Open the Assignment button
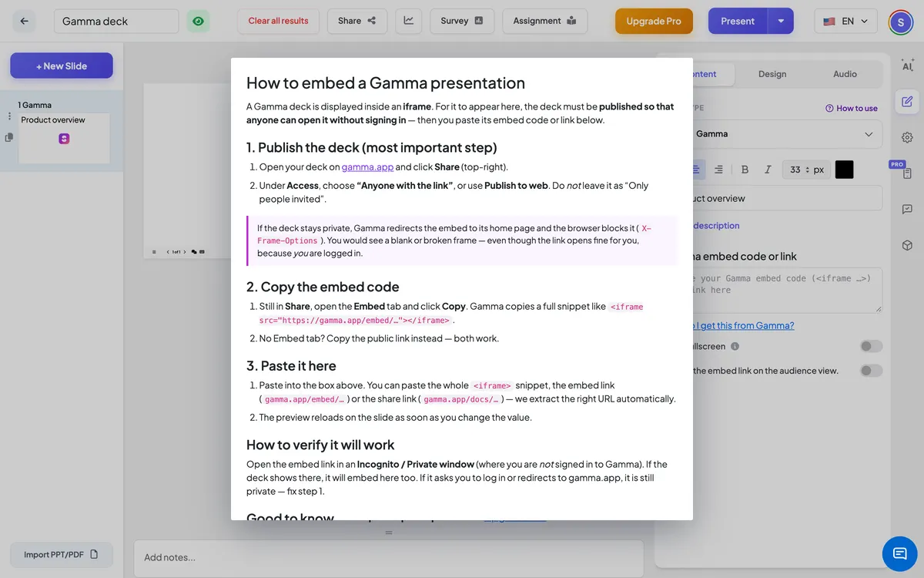The image size is (924, 578). click(x=544, y=21)
